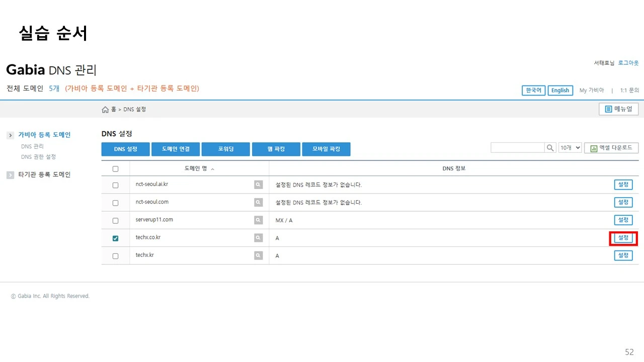Click magnifier icon next to serverup11.com

point(258,220)
